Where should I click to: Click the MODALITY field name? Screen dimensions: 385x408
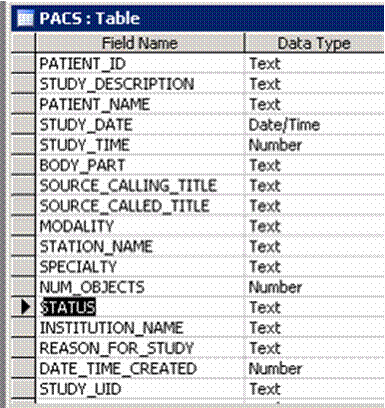click(77, 226)
